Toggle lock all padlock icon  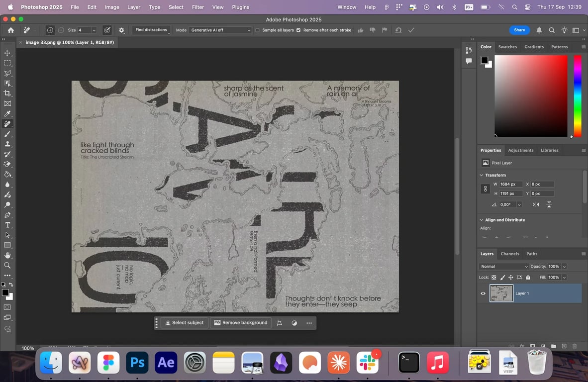point(528,278)
